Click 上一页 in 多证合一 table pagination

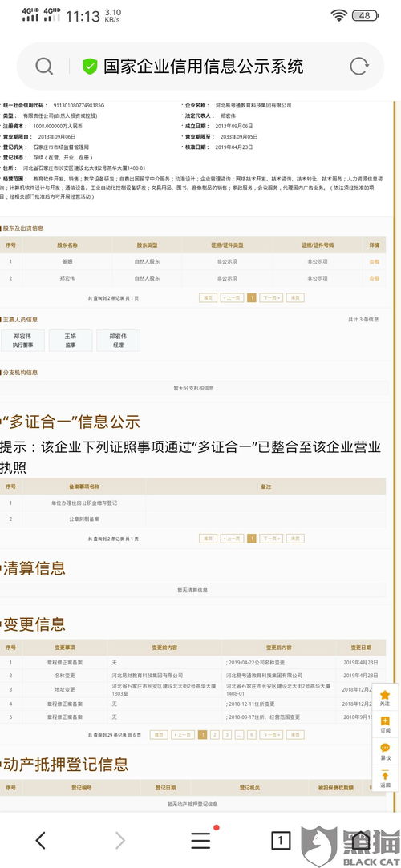[x=232, y=538]
